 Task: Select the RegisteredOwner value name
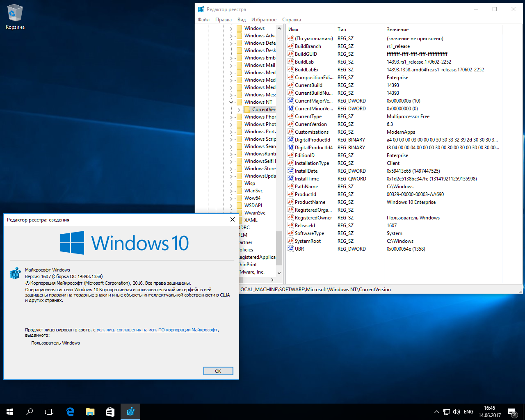pos(313,217)
